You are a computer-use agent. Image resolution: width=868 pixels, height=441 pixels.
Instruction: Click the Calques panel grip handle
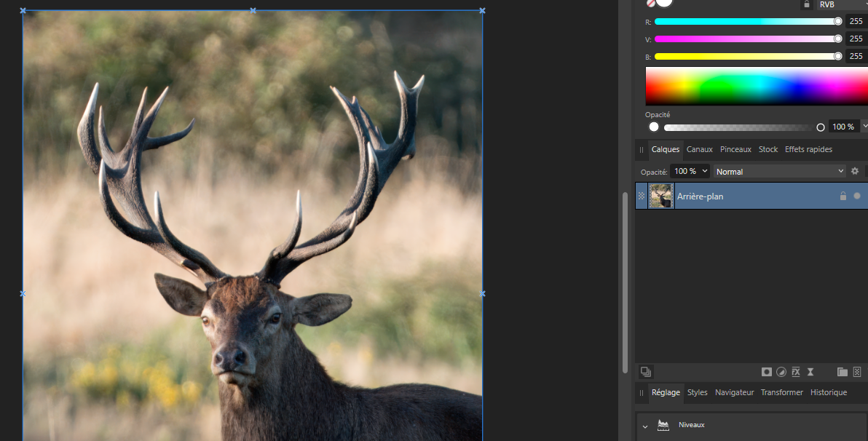click(x=642, y=149)
